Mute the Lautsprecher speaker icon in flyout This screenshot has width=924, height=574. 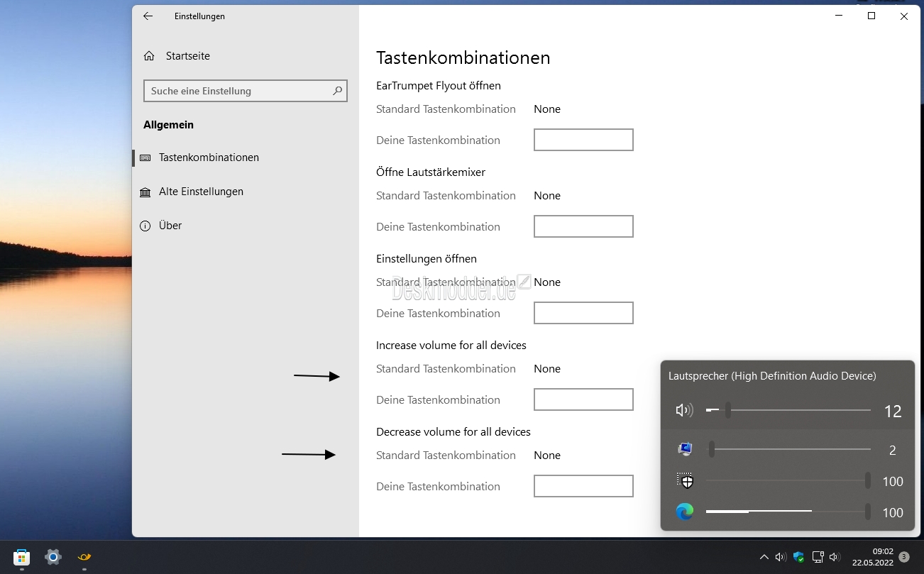coord(684,410)
